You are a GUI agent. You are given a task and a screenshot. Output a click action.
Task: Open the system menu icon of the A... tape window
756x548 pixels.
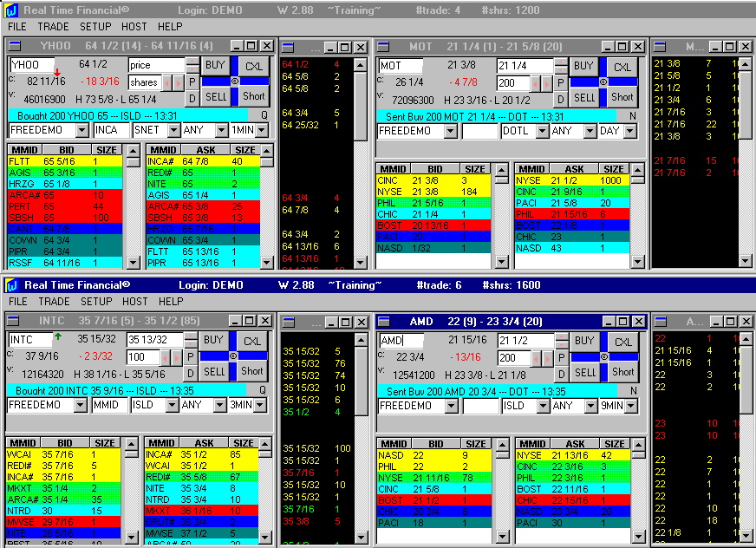tap(660, 322)
